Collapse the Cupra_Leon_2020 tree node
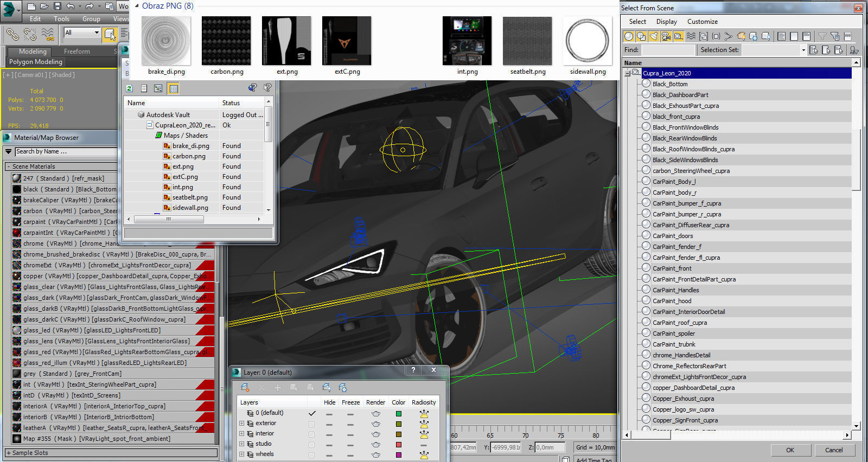Viewport: 868px width, 462px height. click(627, 73)
